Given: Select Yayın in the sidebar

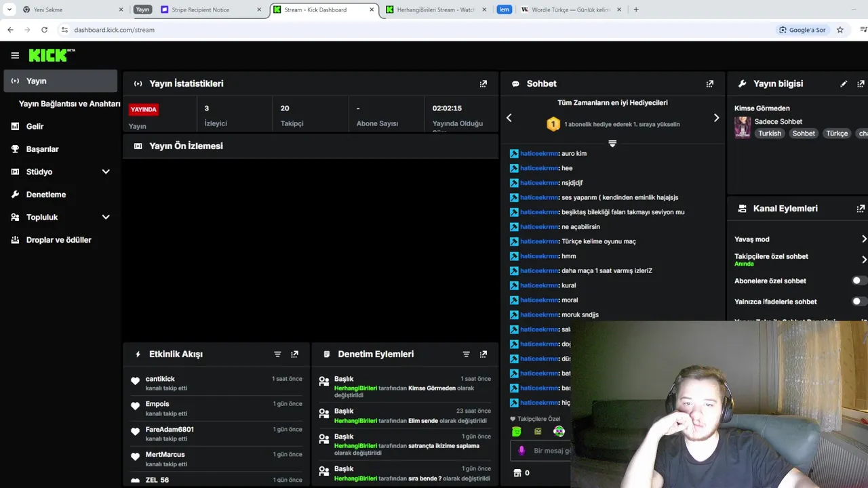Looking at the screenshot, I should (60, 81).
